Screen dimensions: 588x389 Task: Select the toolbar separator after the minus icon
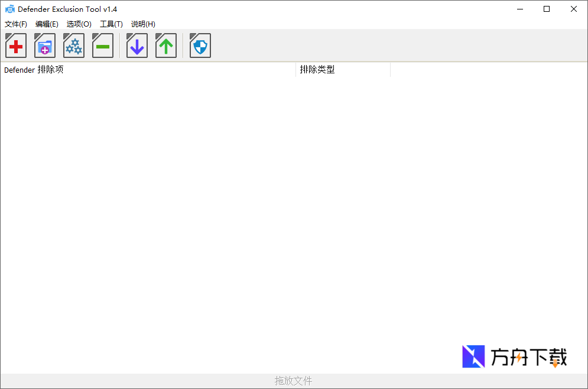click(121, 46)
